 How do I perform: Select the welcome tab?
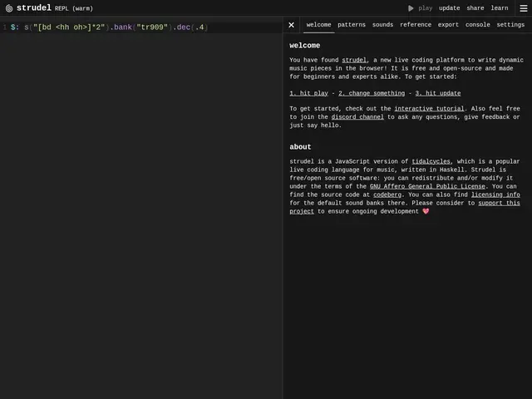click(x=318, y=25)
